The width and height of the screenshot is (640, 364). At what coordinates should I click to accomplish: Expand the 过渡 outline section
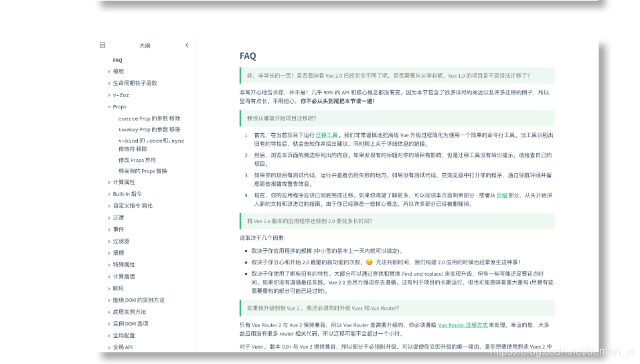click(109, 218)
